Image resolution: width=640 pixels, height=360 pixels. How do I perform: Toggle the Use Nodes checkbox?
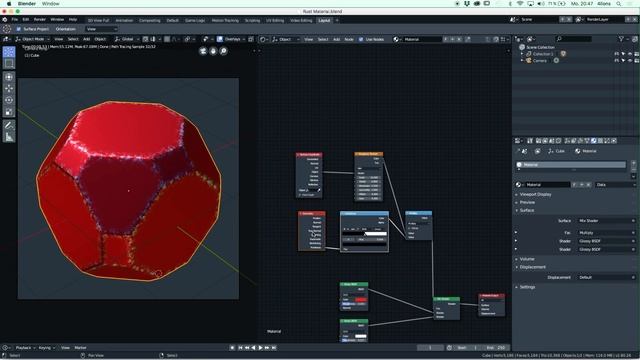click(x=361, y=39)
